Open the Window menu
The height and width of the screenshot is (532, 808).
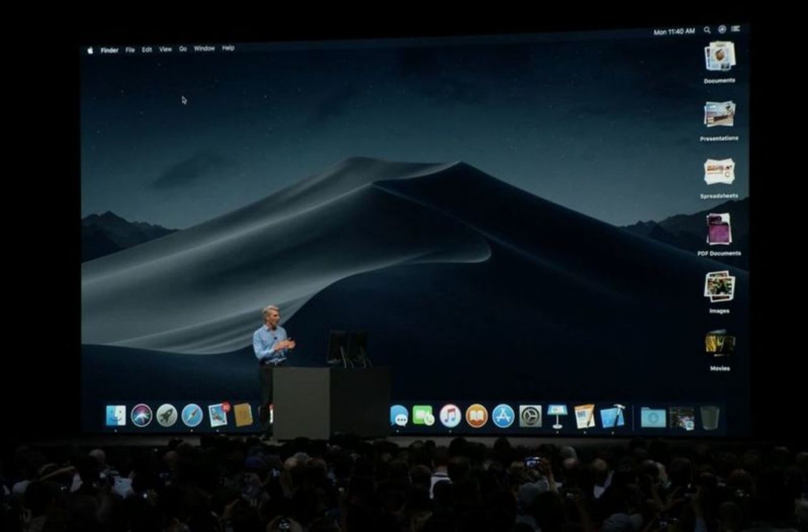point(205,49)
